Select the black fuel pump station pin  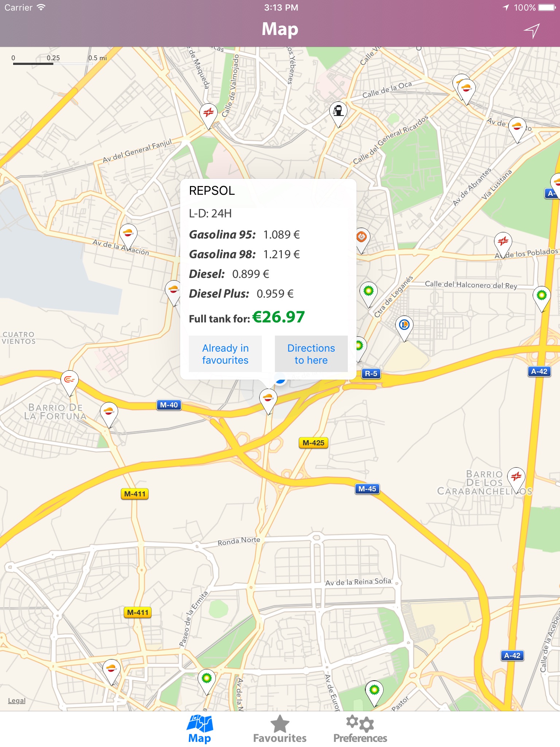[338, 114]
